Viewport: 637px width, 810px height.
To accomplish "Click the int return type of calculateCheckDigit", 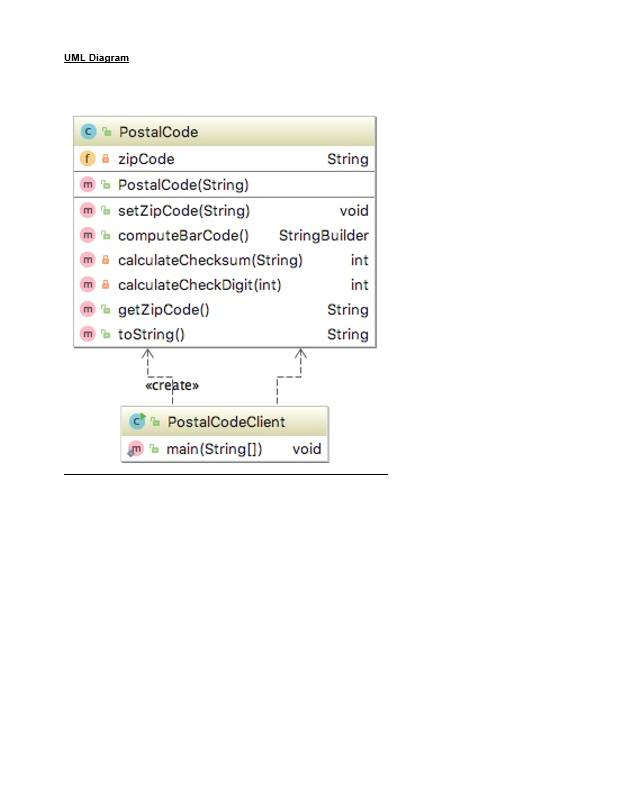I will [x=360, y=285].
